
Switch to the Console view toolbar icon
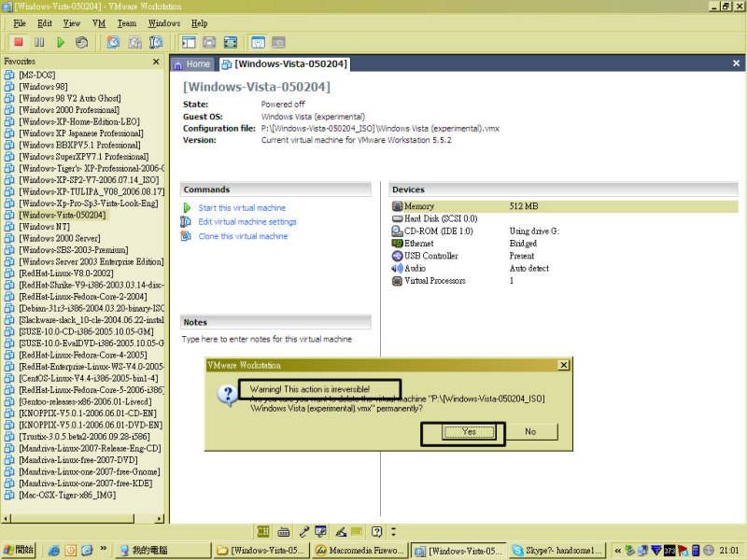point(278,42)
